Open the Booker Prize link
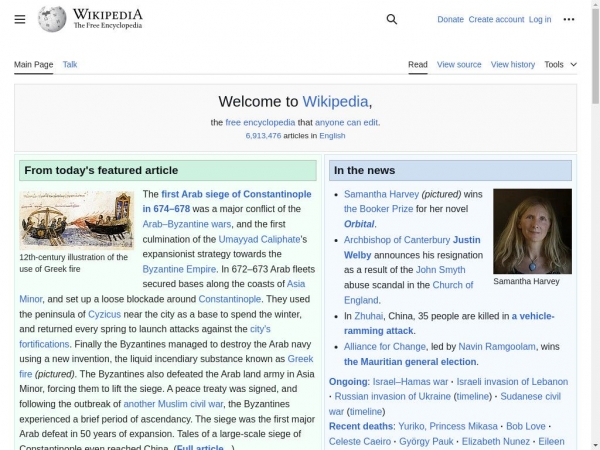The height and width of the screenshot is (450, 600). coord(378,209)
